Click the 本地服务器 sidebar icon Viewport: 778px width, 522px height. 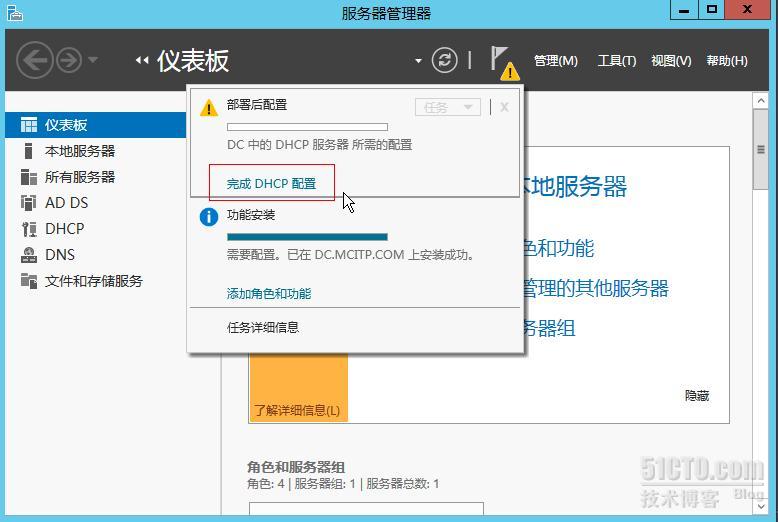point(28,150)
